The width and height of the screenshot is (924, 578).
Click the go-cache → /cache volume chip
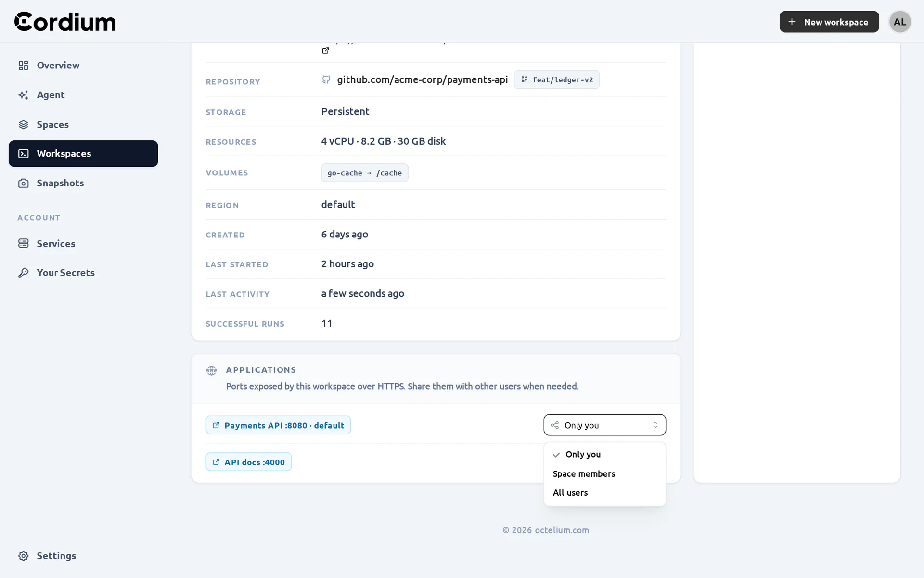(x=365, y=173)
